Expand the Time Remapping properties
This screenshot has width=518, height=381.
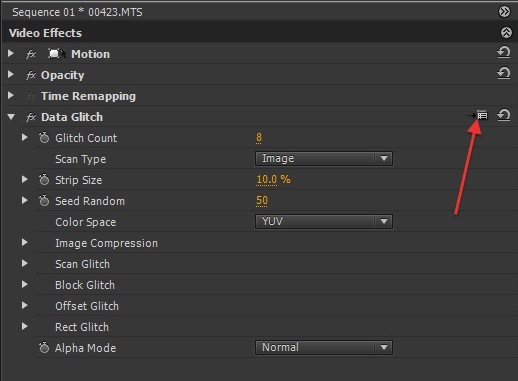coord(11,95)
